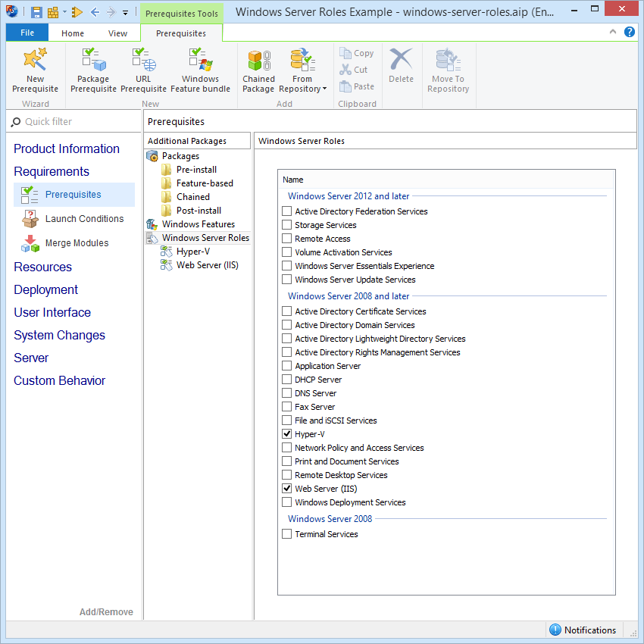The image size is (644, 644).
Task: Copy the selected prerequisite
Action: pyautogui.click(x=356, y=53)
